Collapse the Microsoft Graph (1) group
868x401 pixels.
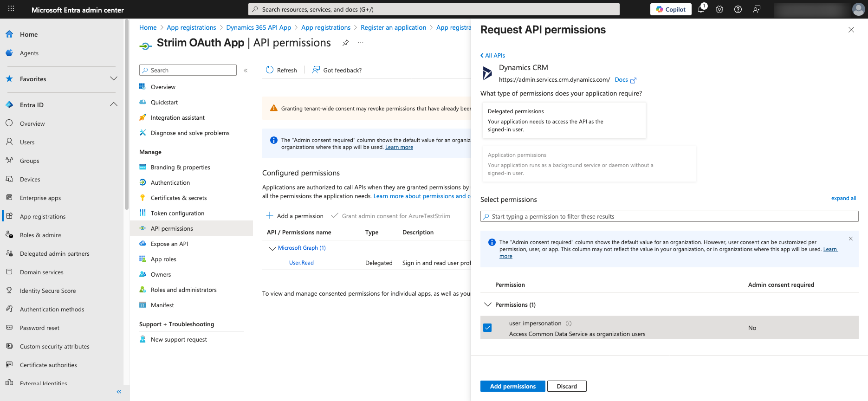pyautogui.click(x=272, y=248)
